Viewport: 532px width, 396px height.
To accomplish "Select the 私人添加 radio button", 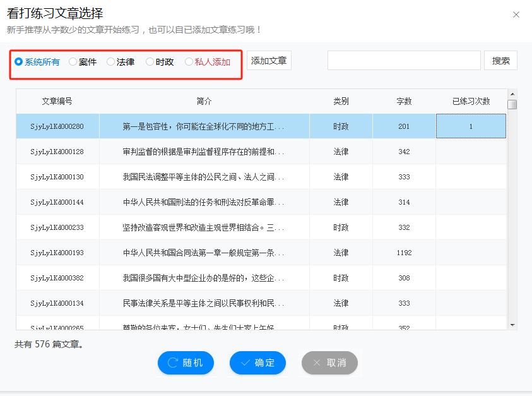I will [189, 61].
